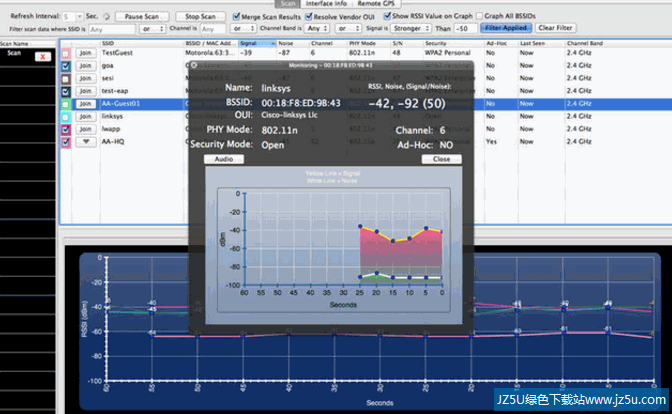Viewport: 672px width, 414px height.
Task: Click the Audio button in Monitoring popup
Action: pos(223,159)
